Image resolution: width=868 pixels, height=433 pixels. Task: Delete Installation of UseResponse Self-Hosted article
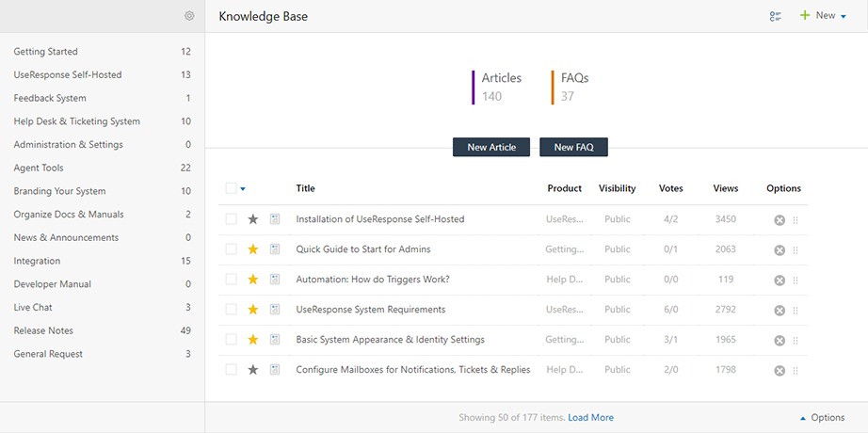[780, 220]
